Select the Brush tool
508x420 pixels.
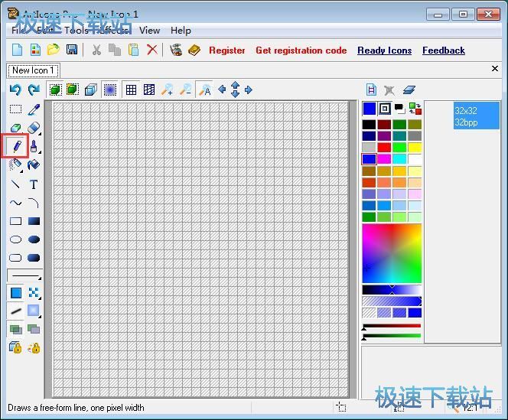(34, 146)
